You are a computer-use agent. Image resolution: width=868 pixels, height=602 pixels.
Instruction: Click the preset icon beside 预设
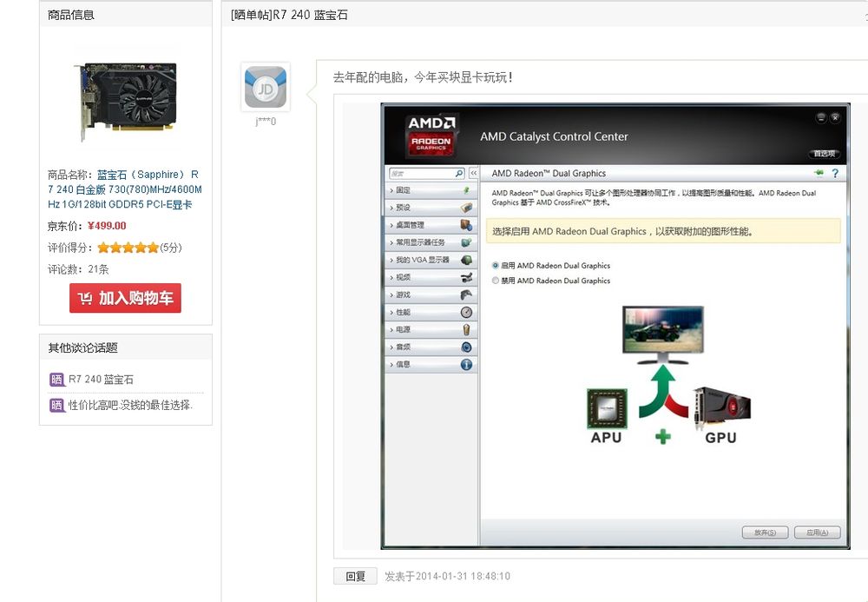point(466,208)
